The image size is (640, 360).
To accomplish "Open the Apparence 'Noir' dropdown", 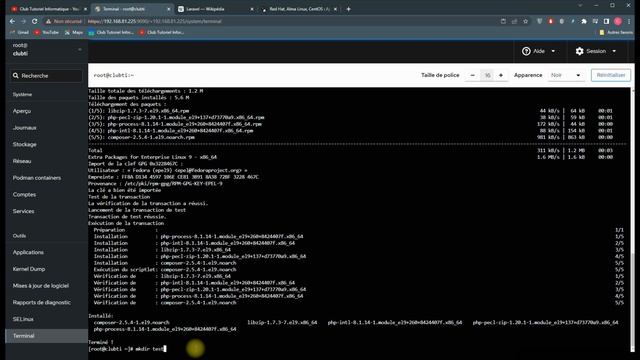I will point(565,75).
